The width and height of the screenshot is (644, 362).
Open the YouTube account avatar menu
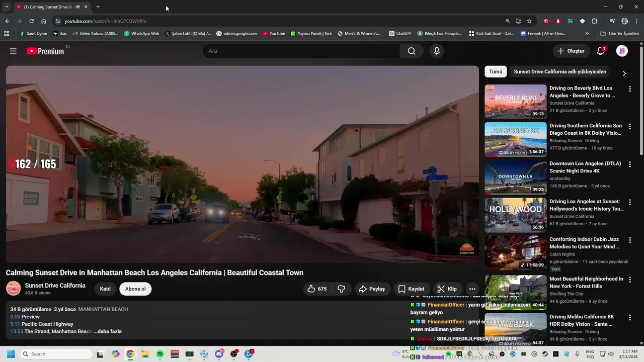pos(622,51)
